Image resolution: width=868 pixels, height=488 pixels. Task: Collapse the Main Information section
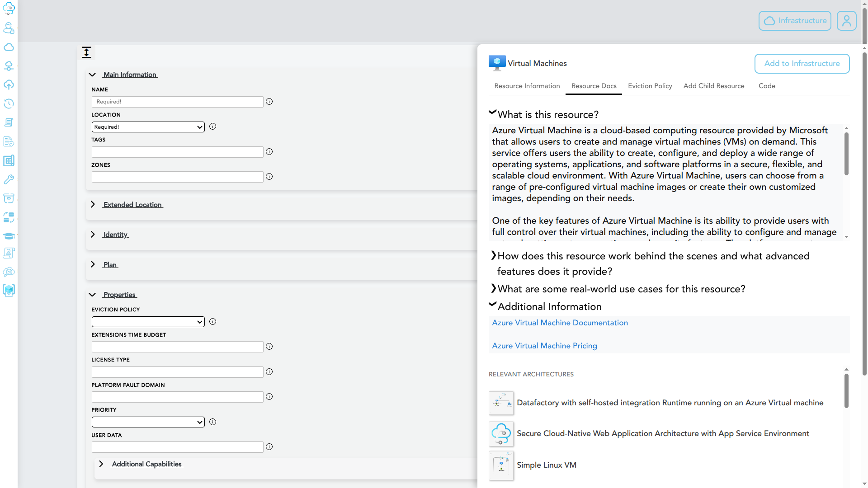(92, 75)
